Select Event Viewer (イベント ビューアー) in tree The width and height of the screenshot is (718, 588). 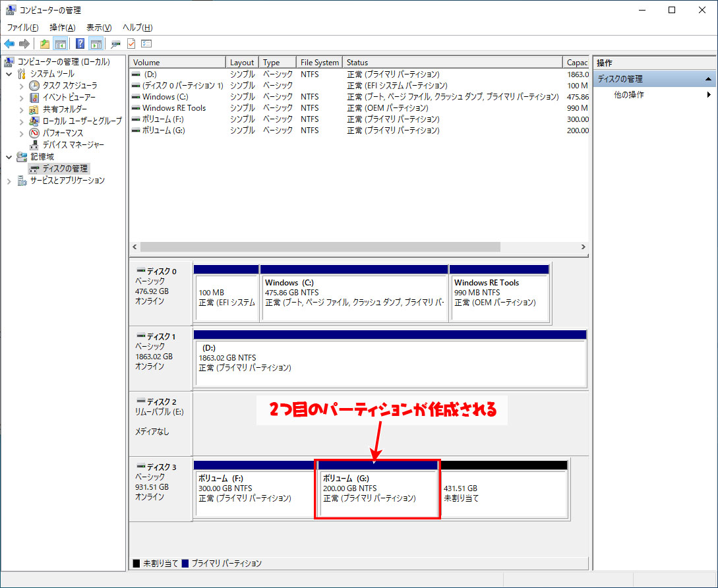[x=69, y=98]
